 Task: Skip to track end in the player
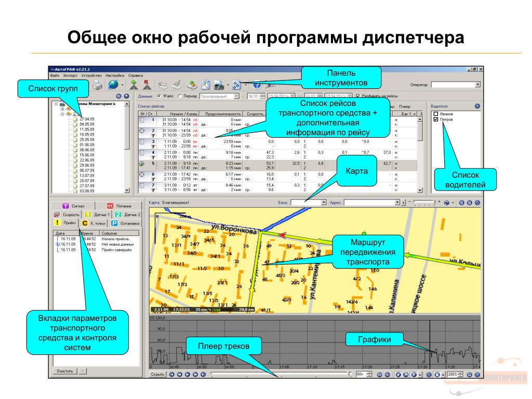click(203, 374)
